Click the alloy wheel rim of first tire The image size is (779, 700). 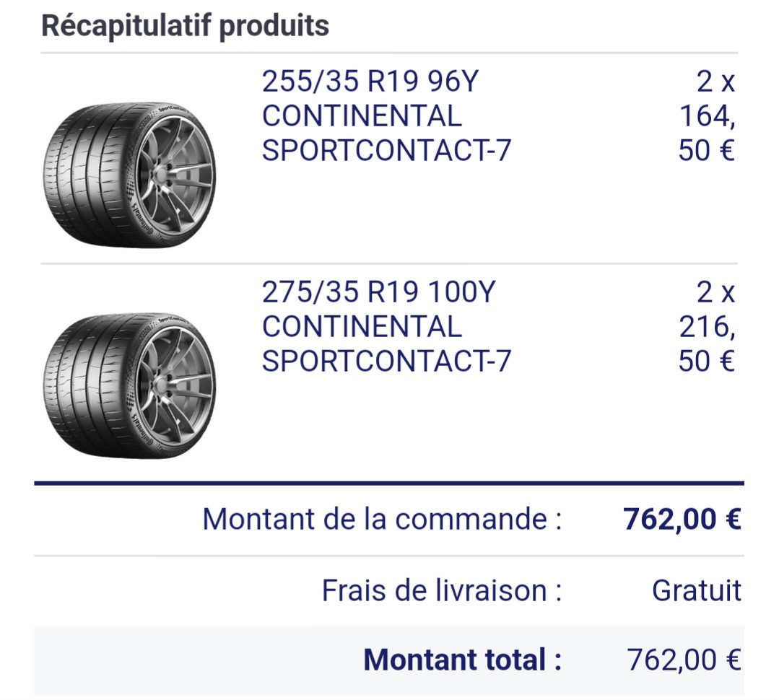pos(174,175)
